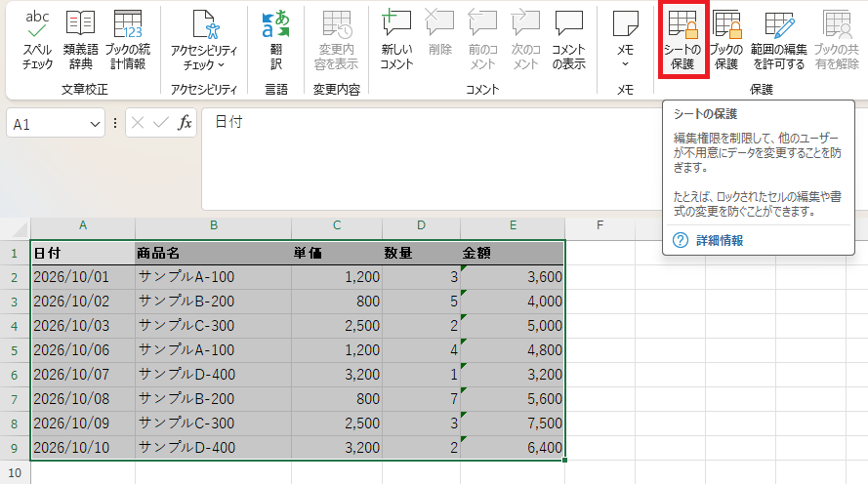Screen dimensions: 868x484
Task: Select the 5,000 amount cell
Action: (513, 326)
